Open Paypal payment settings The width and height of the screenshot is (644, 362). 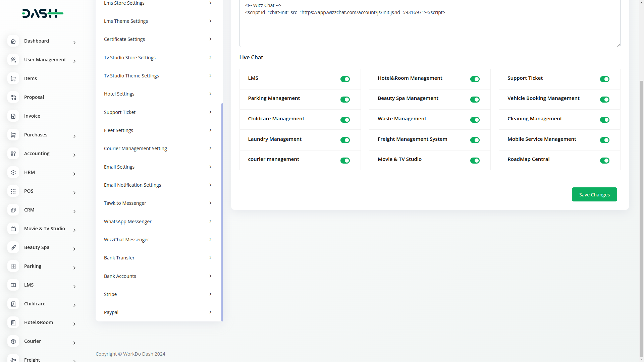(x=158, y=312)
